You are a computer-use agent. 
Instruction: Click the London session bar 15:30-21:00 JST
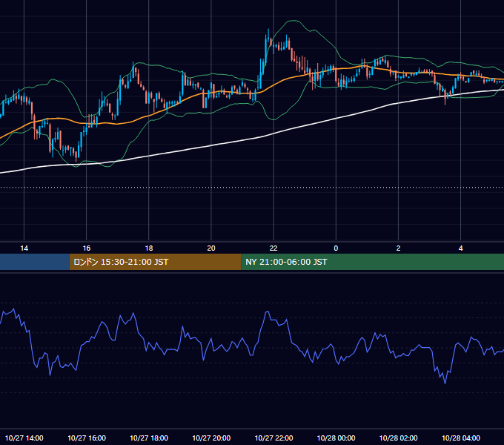pyautogui.click(x=155, y=262)
